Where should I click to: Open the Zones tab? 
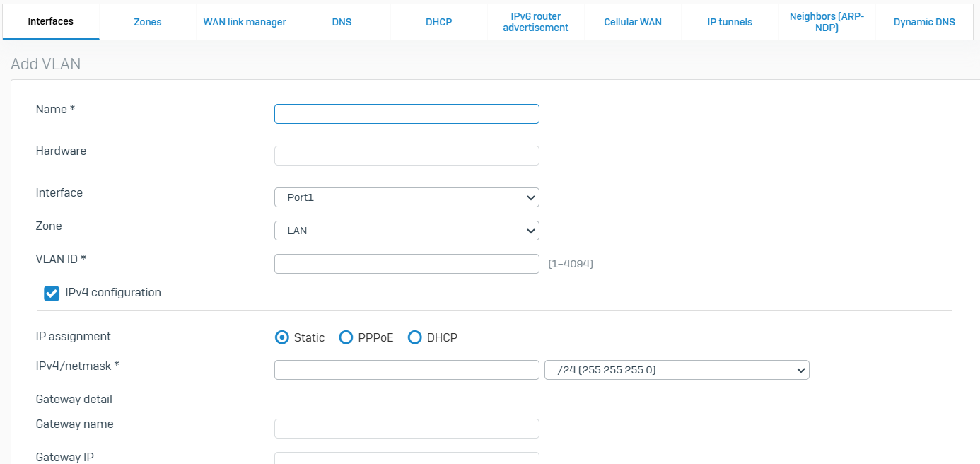coord(147,22)
